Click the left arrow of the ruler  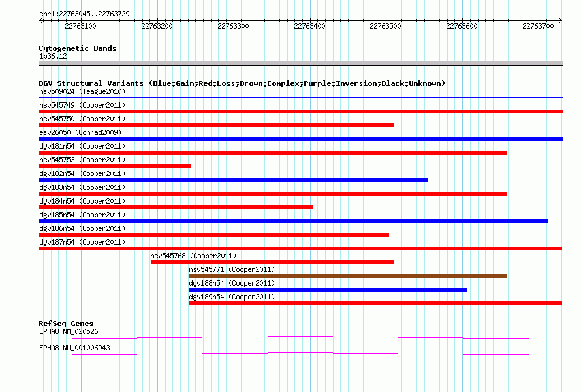tap(40, 20)
